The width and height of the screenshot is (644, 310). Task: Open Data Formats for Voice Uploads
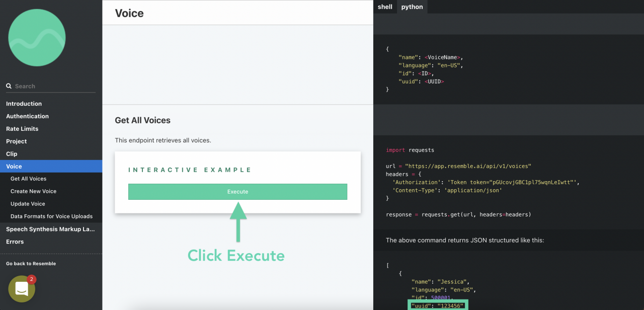51,216
